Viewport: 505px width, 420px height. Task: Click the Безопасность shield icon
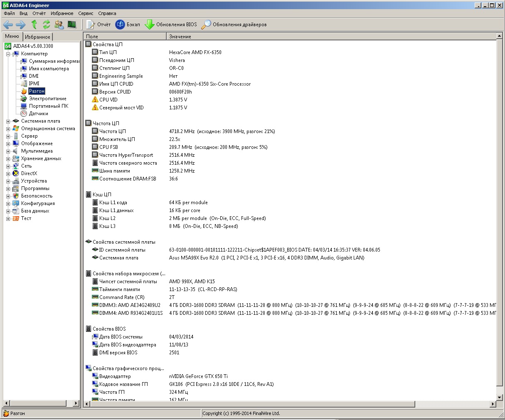tap(16, 196)
